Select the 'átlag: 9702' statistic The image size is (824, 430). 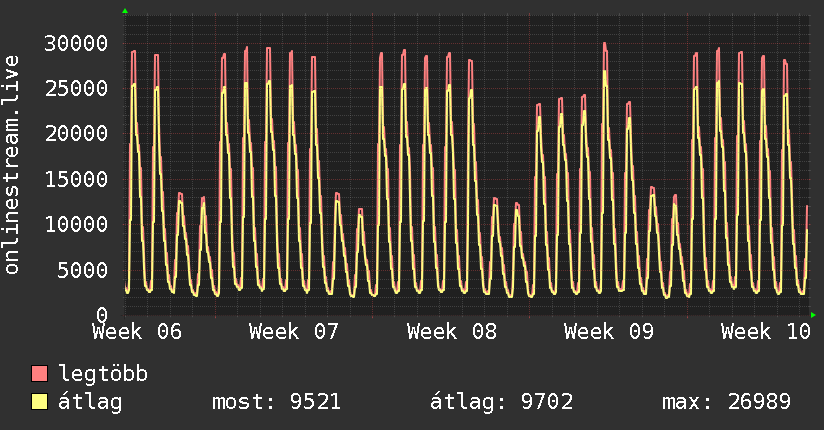(x=501, y=402)
